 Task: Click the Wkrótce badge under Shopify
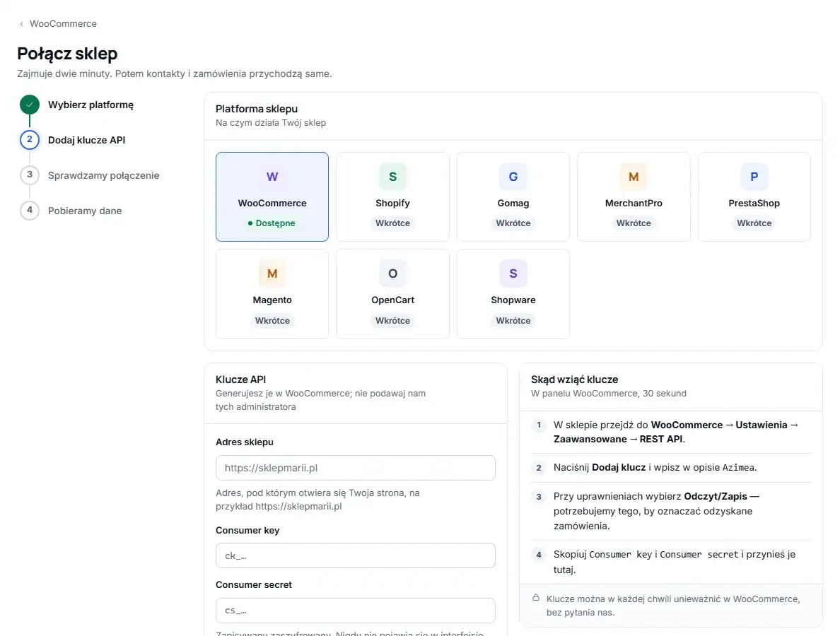tap(392, 223)
